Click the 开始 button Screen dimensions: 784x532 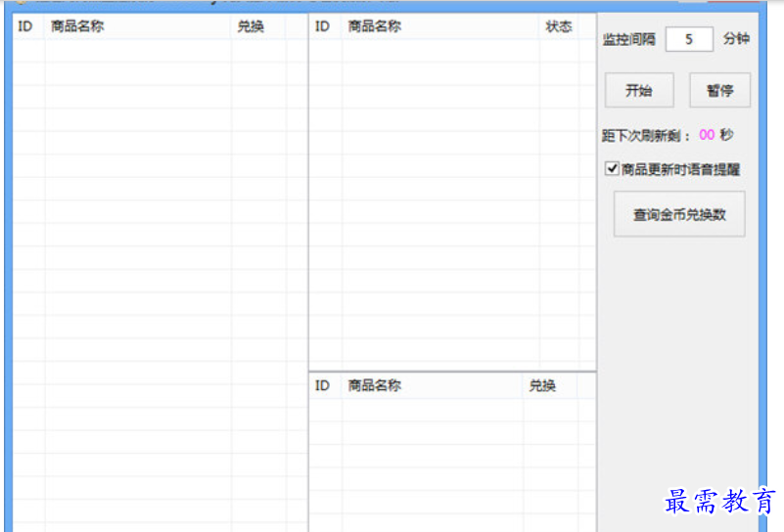639,90
